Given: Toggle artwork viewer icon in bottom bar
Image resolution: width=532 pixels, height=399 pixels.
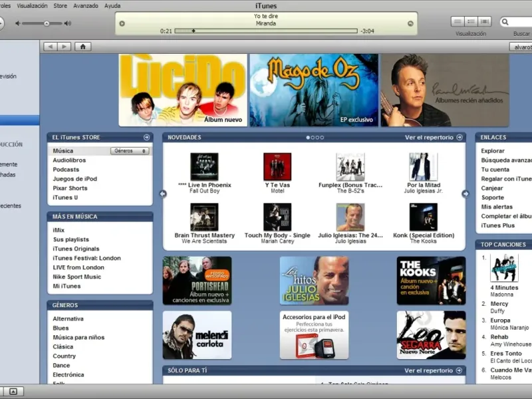Looking at the screenshot, I should pyautogui.click(x=13, y=392).
